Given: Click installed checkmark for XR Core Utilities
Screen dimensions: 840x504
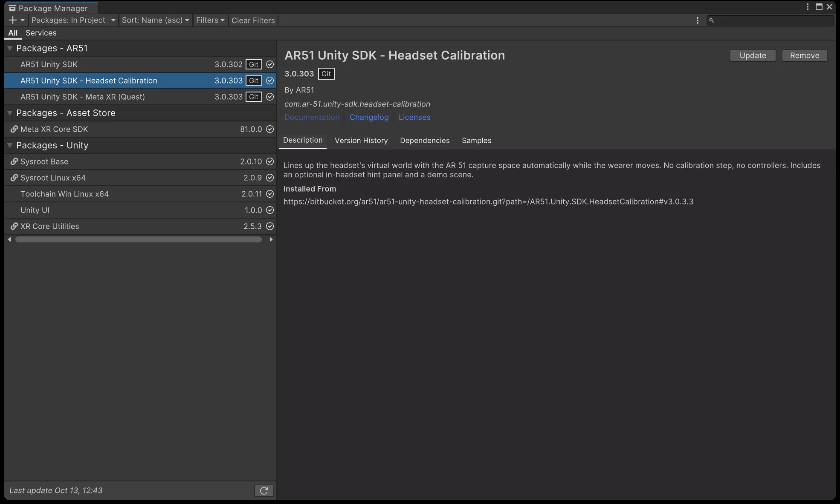Looking at the screenshot, I should click(270, 226).
